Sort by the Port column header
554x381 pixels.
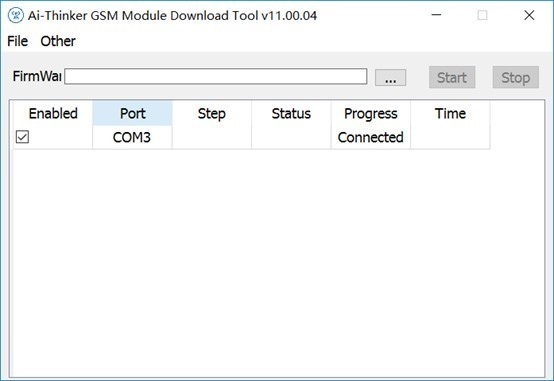coord(132,113)
